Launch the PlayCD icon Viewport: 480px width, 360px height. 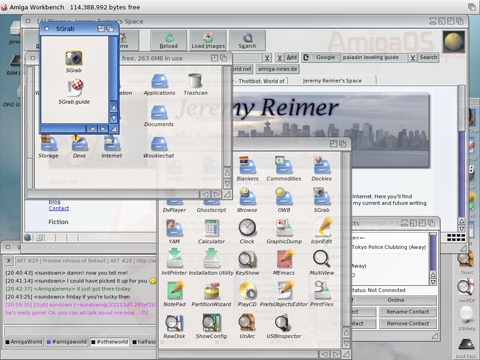tap(247, 290)
